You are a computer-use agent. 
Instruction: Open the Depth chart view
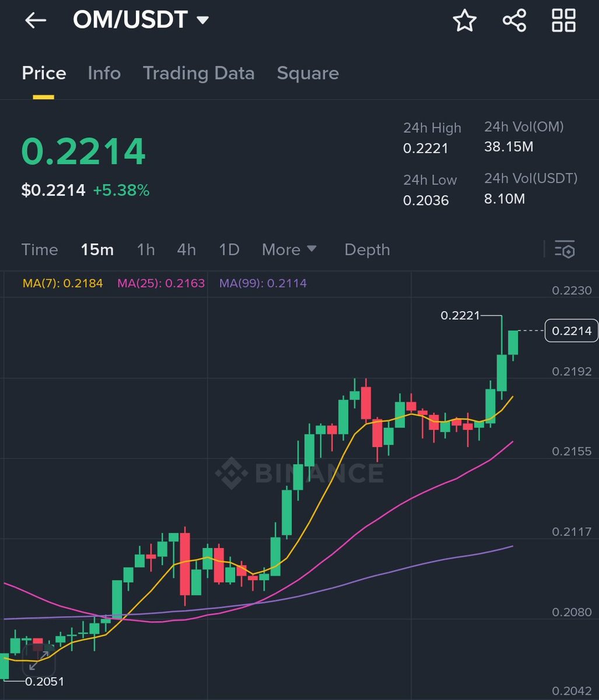click(x=367, y=250)
